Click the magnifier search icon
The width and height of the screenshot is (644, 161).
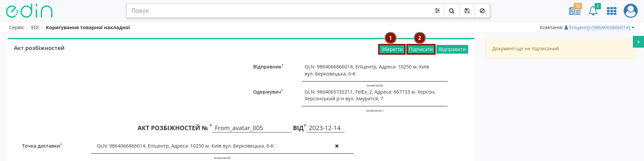click(x=452, y=11)
